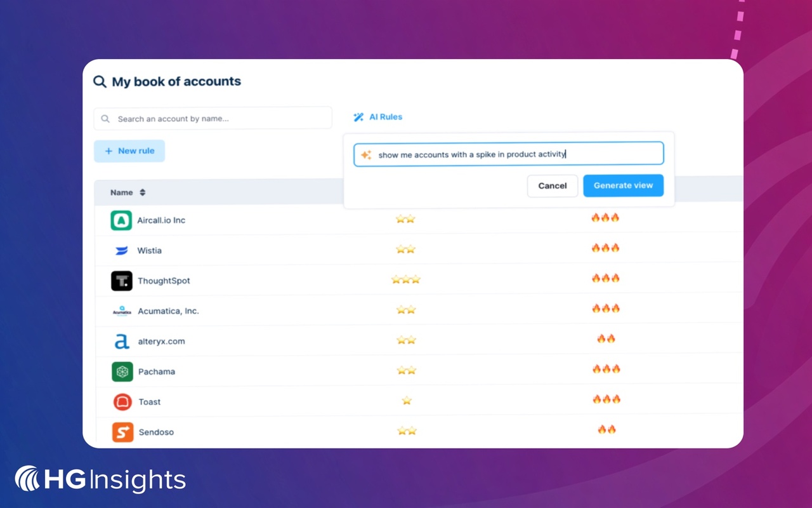Select the Aircall.io Inc account name
Viewport: 812px width, 508px height.
pyautogui.click(x=161, y=220)
